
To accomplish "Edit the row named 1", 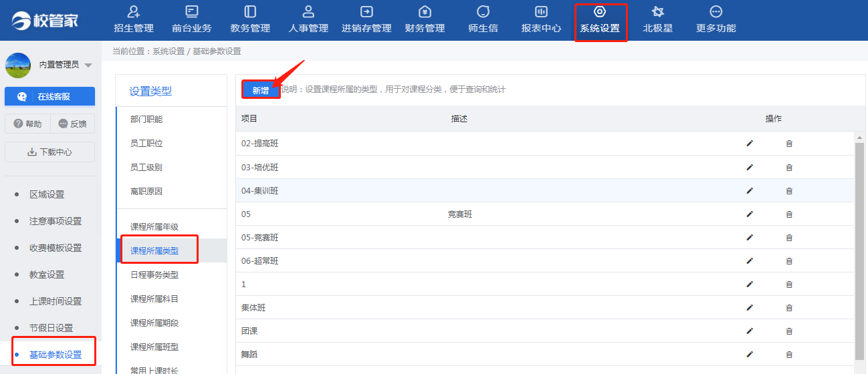I will (x=750, y=284).
